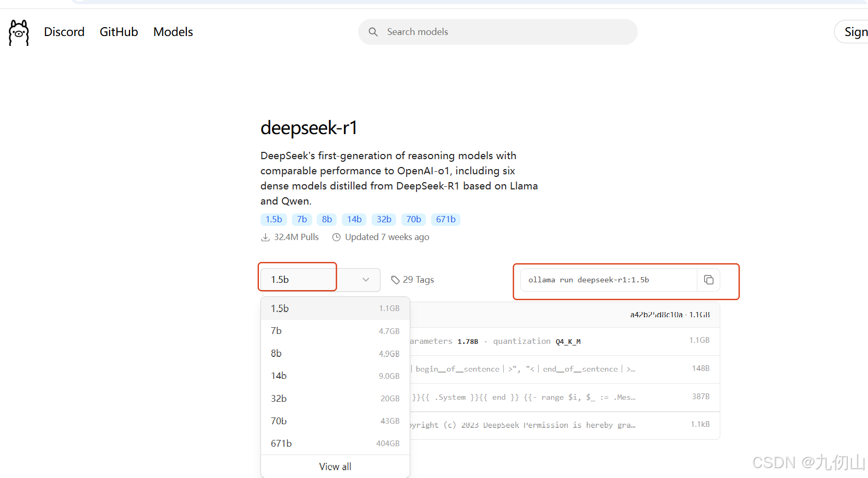Select the 1.5b blue tag pill
This screenshot has height=478, width=868.
point(274,219)
